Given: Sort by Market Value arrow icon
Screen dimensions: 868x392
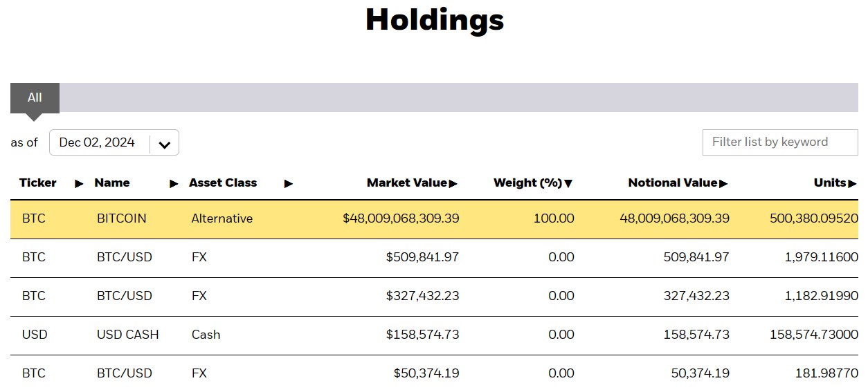Looking at the screenshot, I should coord(453,184).
